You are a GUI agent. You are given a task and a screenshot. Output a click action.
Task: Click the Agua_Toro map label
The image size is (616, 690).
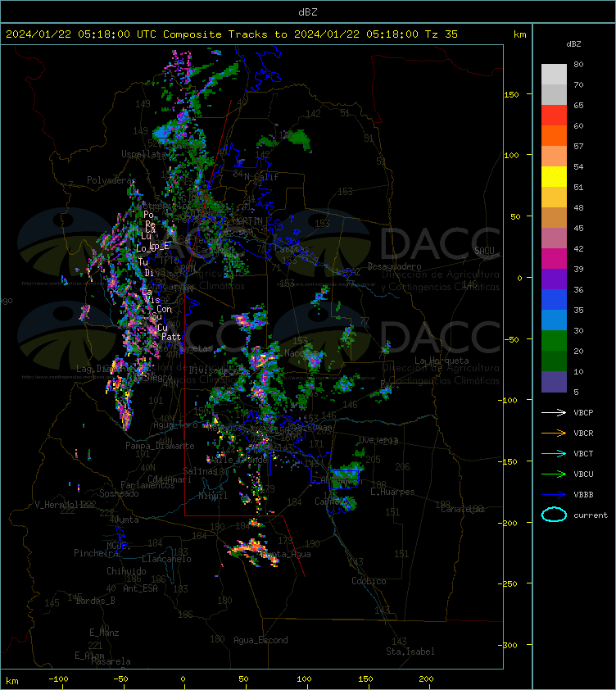[x=175, y=425]
